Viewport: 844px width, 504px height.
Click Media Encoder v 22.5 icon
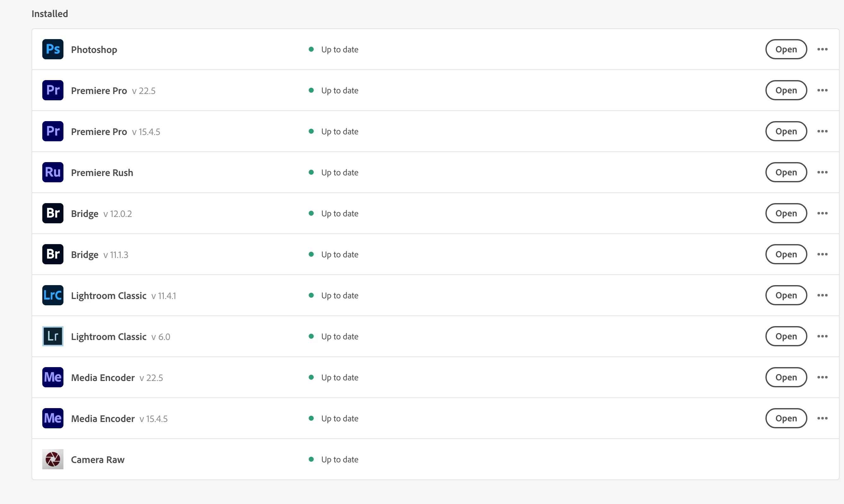coord(53,377)
